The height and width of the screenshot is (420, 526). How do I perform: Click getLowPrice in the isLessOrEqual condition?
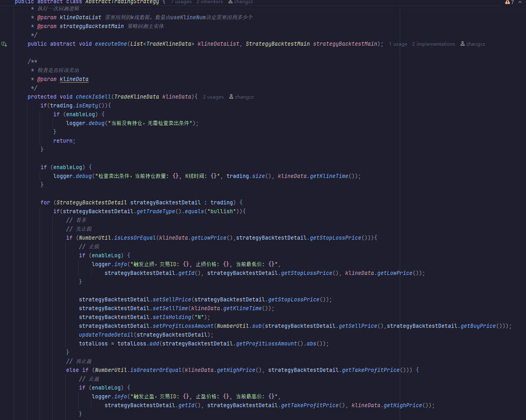tap(209, 238)
